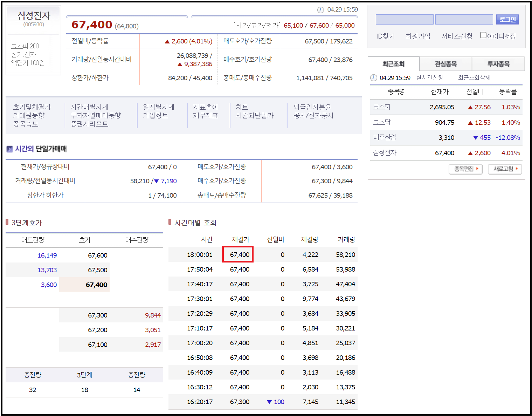Click the password input field beside 로그인
532x416 pixels.
(464, 19)
